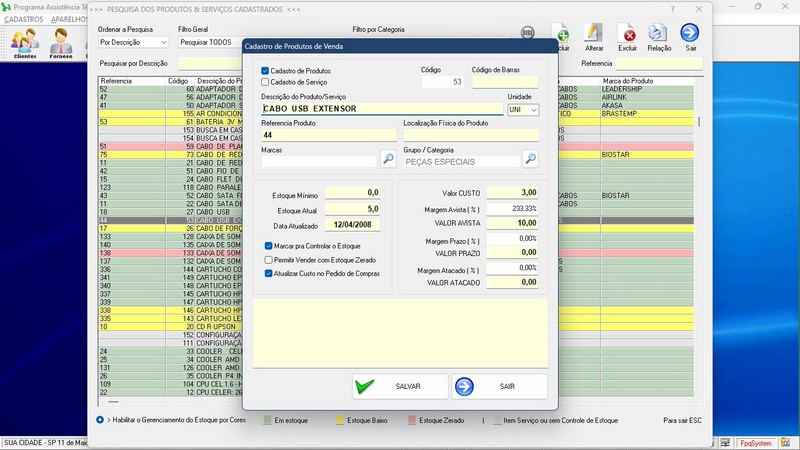The image size is (800, 450).
Task: Click the Grupo / Categoria search magnifier icon
Action: coord(531,160)
